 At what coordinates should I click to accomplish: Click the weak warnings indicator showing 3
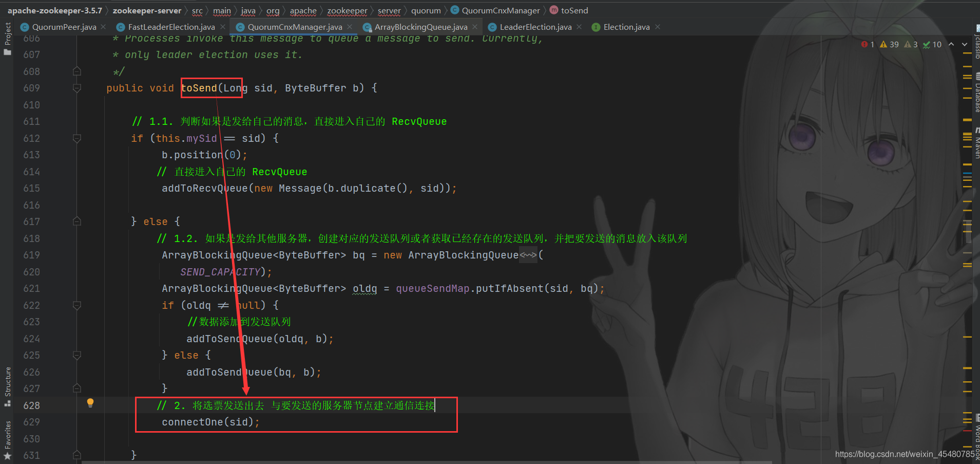click(911, 44)
